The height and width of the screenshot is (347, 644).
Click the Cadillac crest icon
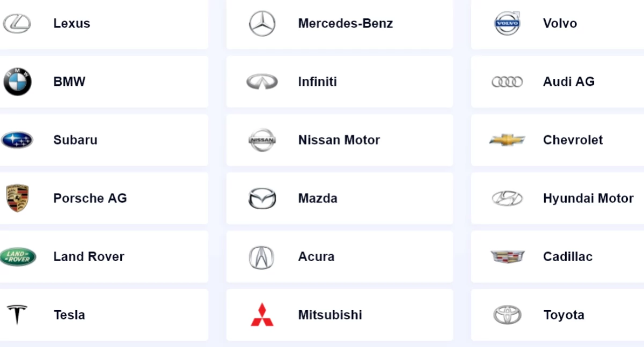tap(507, 257)
